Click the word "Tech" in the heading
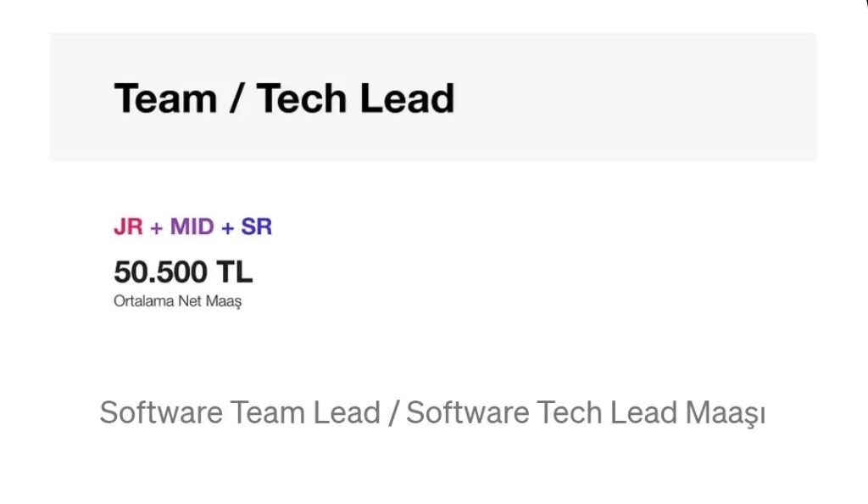This screenshot has width=868, height=504. pos(301,98)
